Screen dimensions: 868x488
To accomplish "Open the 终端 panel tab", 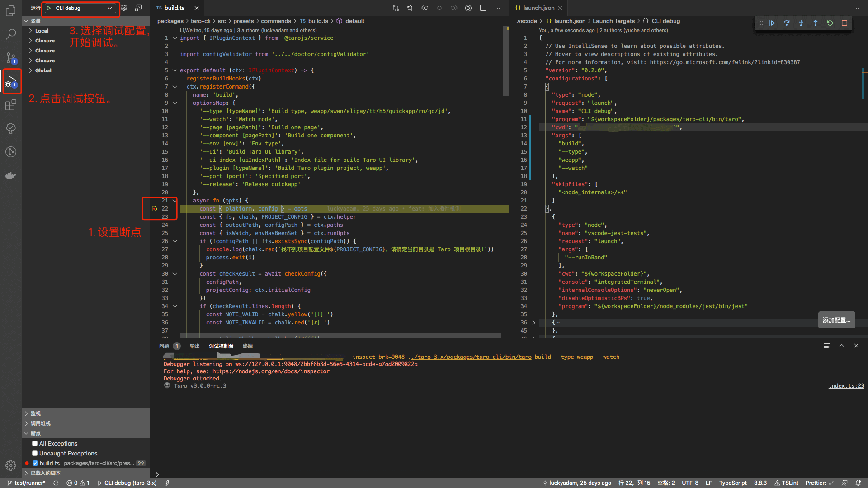I will point(248,346).
